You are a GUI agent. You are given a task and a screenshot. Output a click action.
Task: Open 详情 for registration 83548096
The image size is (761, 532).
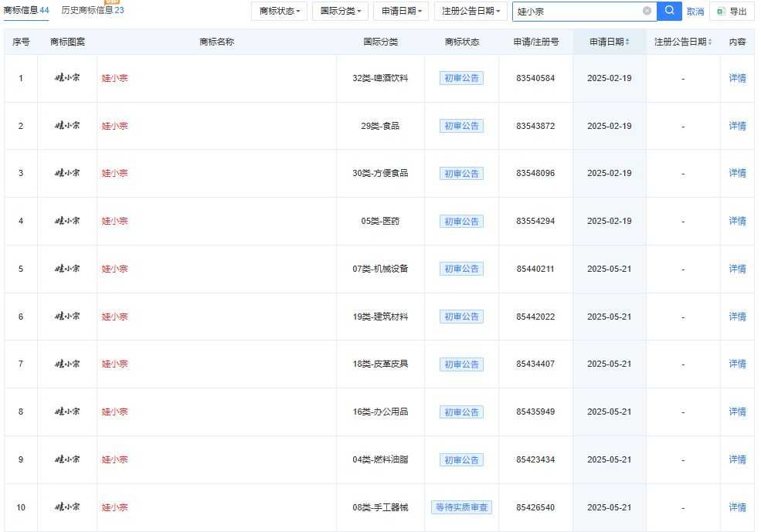pyautogui.click(x=737, y=173)
